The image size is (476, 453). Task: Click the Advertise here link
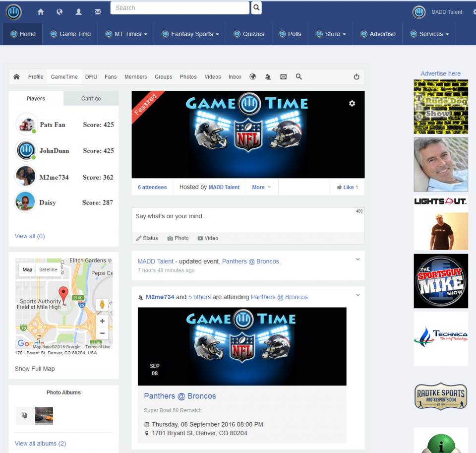point(440,73)
